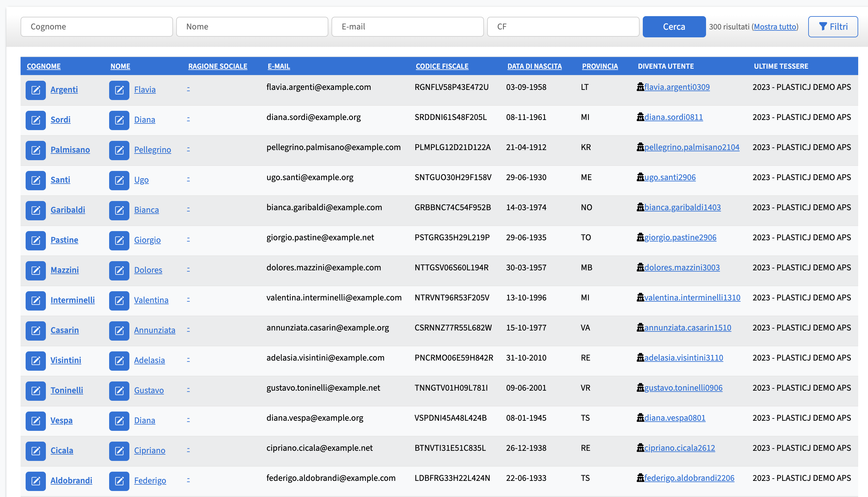Open user link valentina.interminelli1310
The height and width of the screenshot is (497, 868).
coord(692,297)
